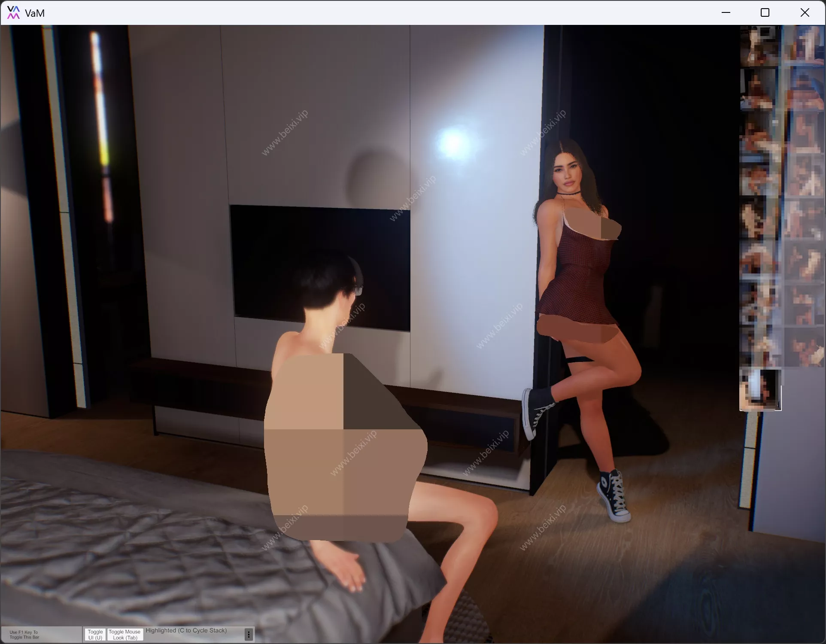
Task: Minimize the VaM window
Action: click(x=726, y=13)
